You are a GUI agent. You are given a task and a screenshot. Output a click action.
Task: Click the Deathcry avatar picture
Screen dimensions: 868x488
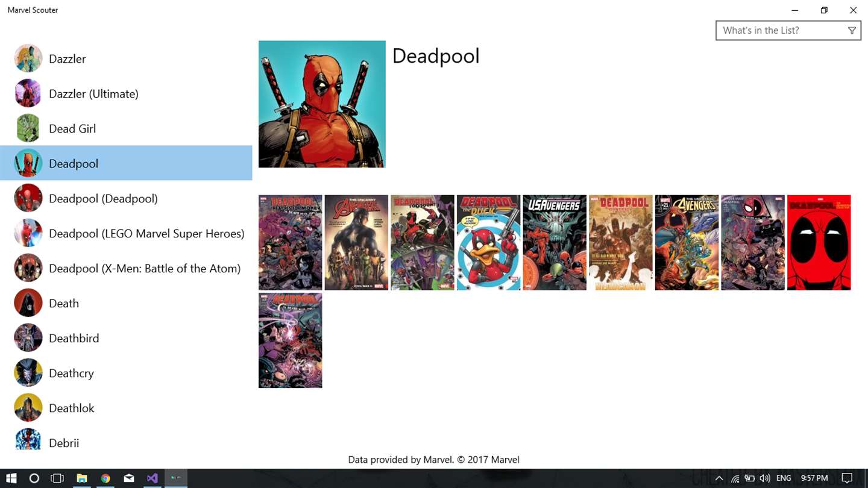click(x=28, y=373)
